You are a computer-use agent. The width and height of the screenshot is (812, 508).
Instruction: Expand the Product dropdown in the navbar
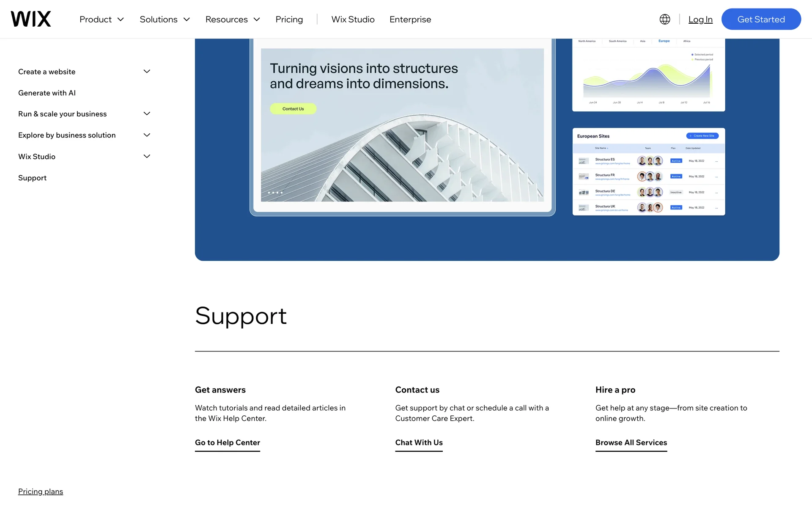[x=101, y=19]
